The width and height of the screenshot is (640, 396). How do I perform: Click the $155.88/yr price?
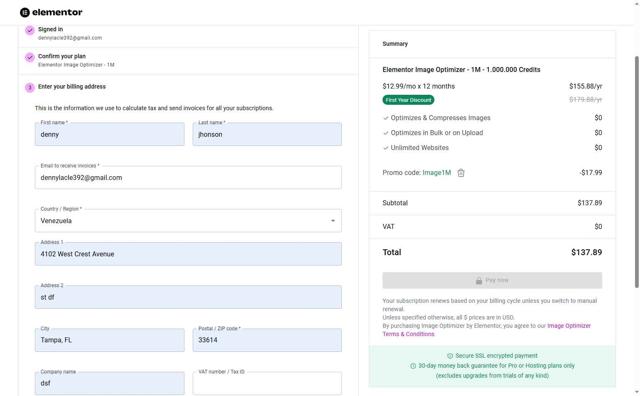pyautogui.click(x=586, y=86)
